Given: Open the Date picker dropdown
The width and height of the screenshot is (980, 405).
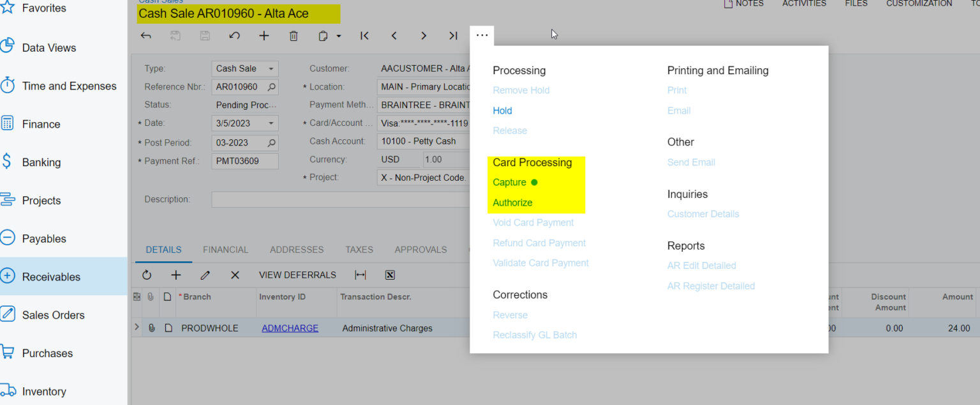Looking at the screenshot, I should (271, 123).
